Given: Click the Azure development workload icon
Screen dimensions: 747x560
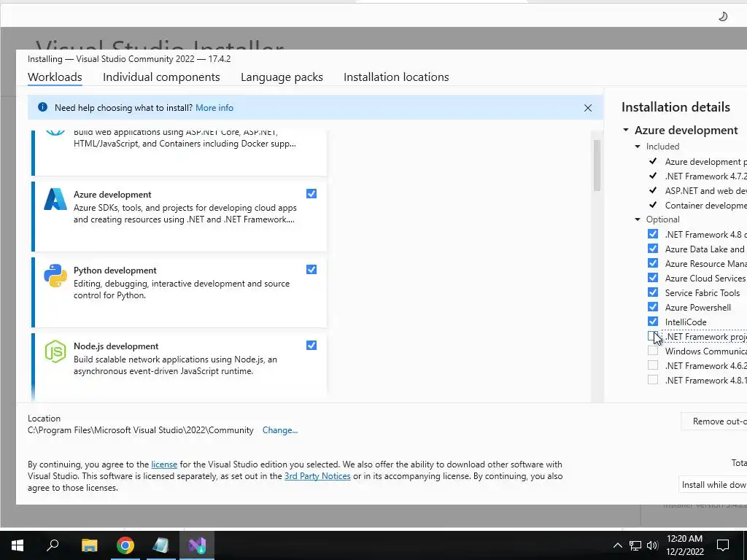Looking at the screenshot, I should pos(55,200).
